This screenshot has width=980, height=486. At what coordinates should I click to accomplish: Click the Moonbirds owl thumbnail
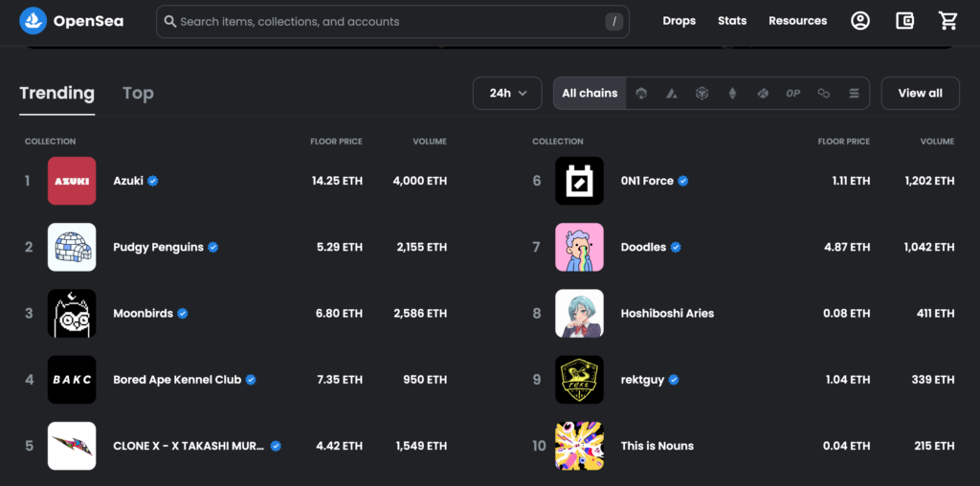tap(72, 314)
